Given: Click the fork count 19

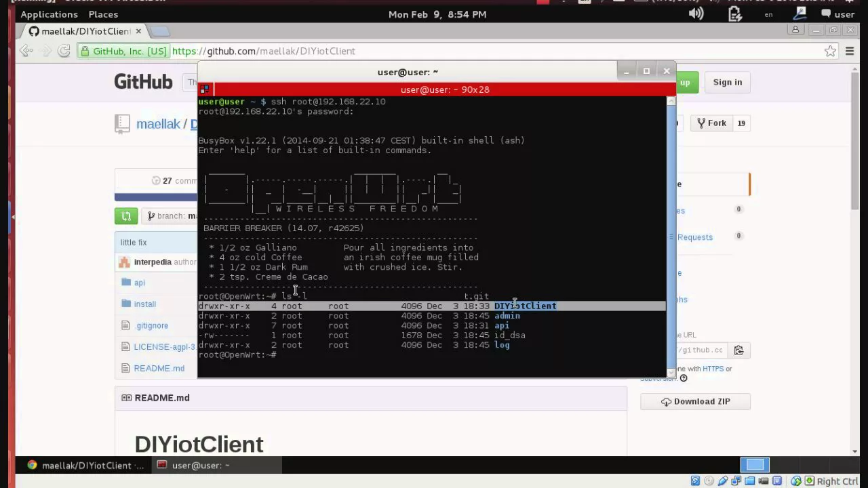Looking at the screenshot, I should 741,123.
